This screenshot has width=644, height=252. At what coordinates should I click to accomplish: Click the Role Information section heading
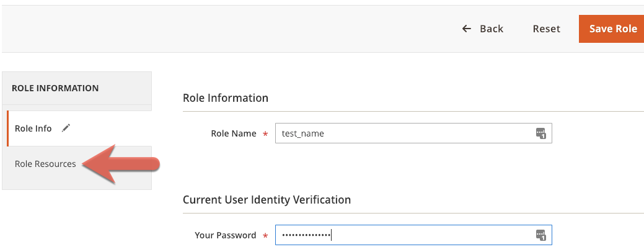point(226,98)
